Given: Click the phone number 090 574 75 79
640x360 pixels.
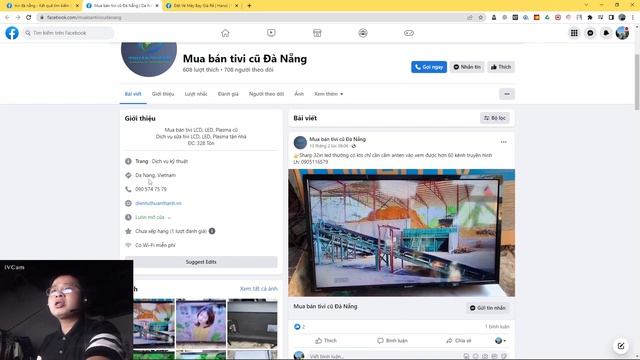Looking at the screenshot, I should pyautogui.click(x=151, y=189).
